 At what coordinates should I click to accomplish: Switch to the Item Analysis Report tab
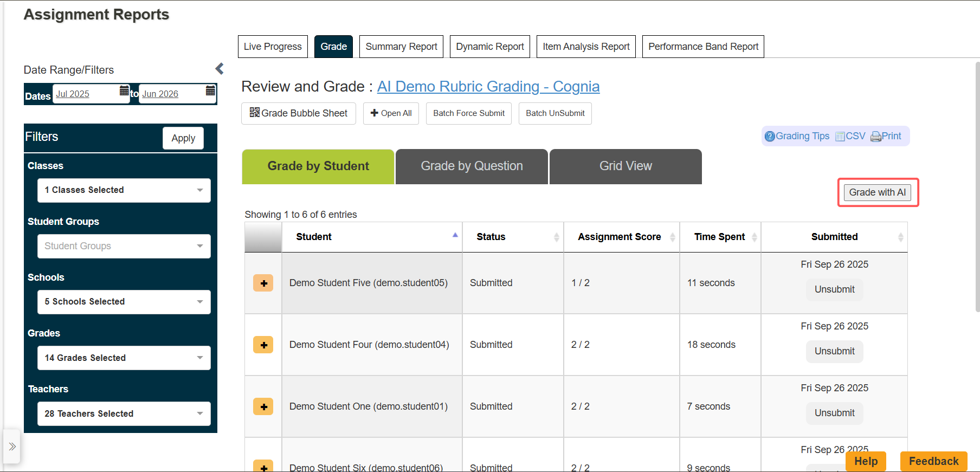pyautogui.click(x=586, y=47)
